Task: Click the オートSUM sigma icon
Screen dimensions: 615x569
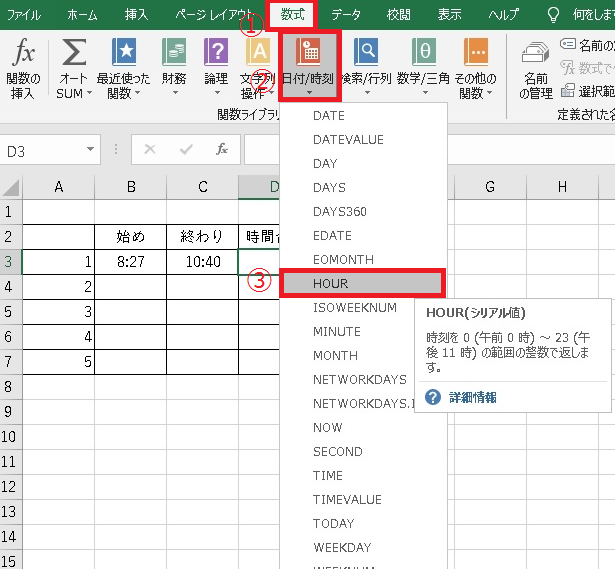Action: 74,52
